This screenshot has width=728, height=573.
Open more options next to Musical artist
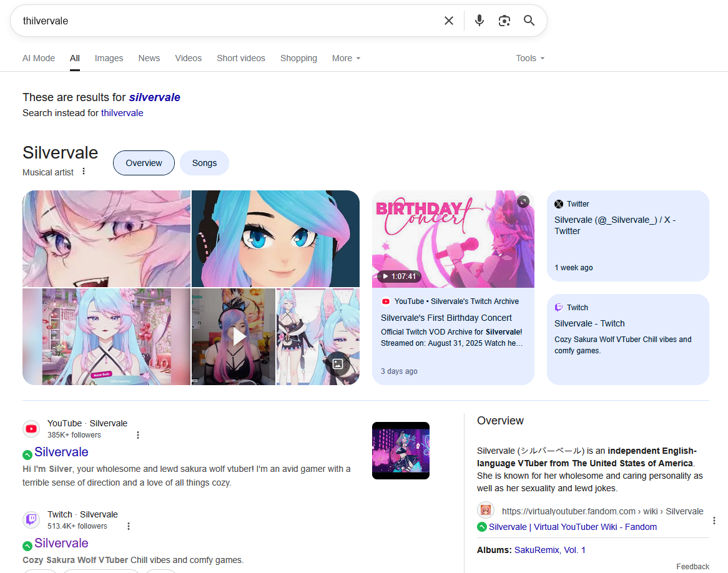(x=84, y=172)
